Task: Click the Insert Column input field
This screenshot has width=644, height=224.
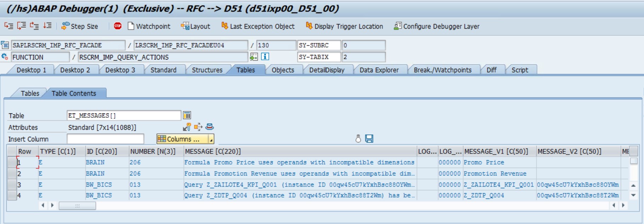Action: pos(105,139)
